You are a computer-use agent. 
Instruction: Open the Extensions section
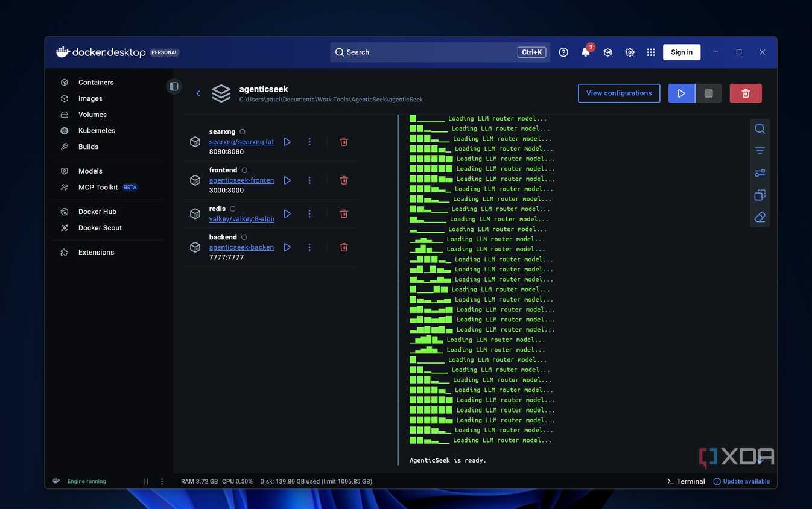click(96, 252)
